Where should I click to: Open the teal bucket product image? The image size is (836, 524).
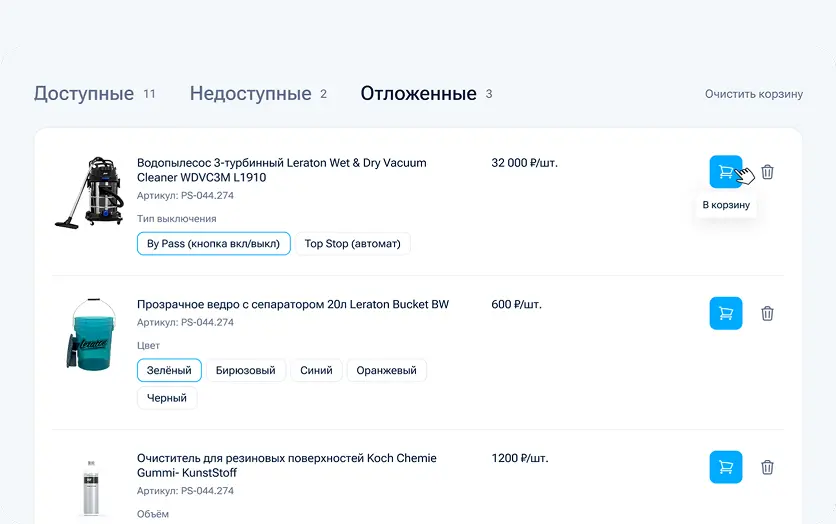point(91,335)
